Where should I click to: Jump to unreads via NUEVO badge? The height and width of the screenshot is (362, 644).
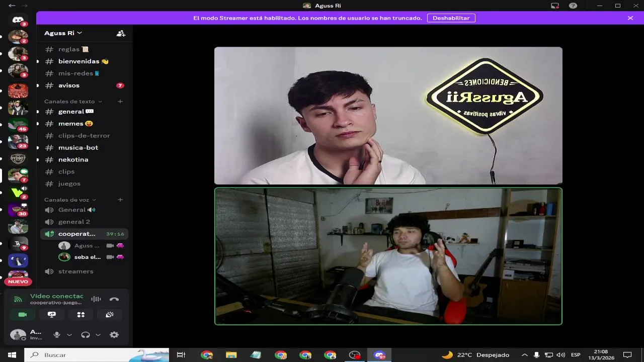pyautogui.click(x=18, y=282)
